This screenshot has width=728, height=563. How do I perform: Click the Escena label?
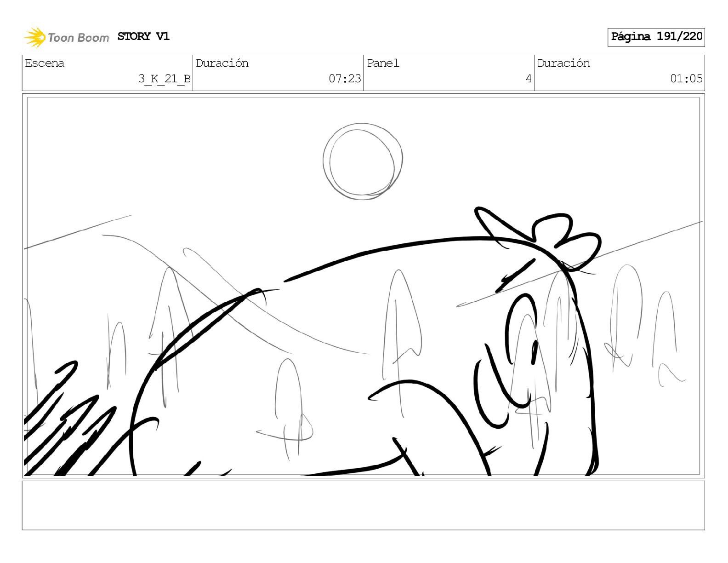point(45,63)
